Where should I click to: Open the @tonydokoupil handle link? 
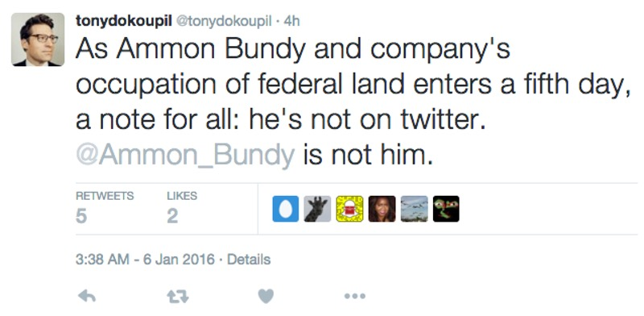[x=224, y=21]
